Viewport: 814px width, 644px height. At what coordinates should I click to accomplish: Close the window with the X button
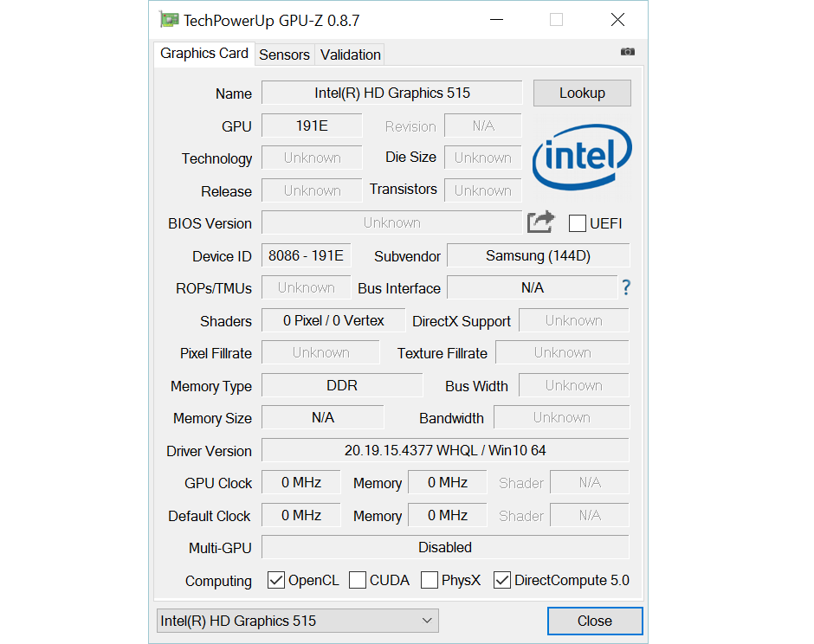coord(617,20)
